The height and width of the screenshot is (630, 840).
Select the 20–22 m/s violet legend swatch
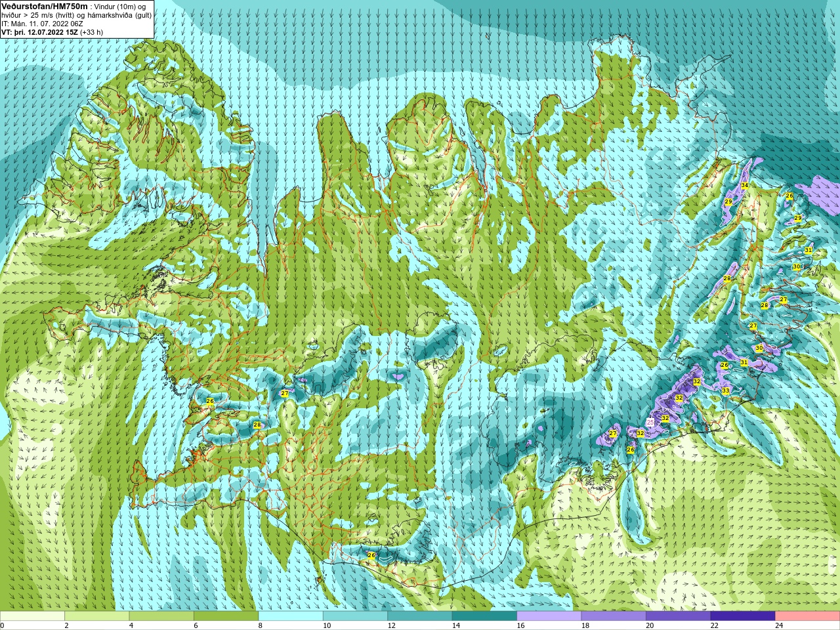678,616
